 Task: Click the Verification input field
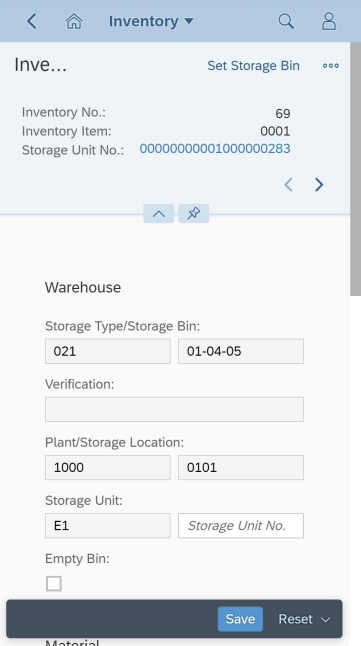[x=174, y=410]
